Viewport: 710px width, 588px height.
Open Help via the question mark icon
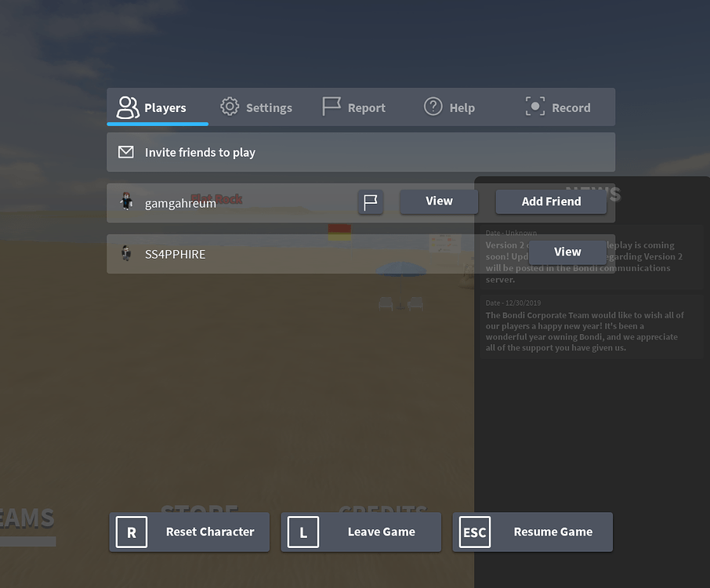[433, 107]
